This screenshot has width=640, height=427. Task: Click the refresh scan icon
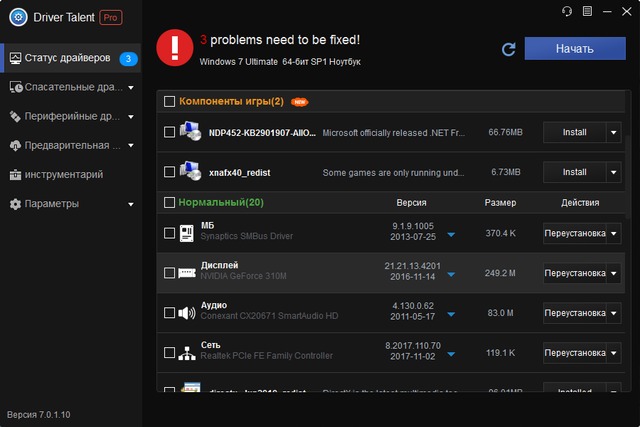pos(508,49)
